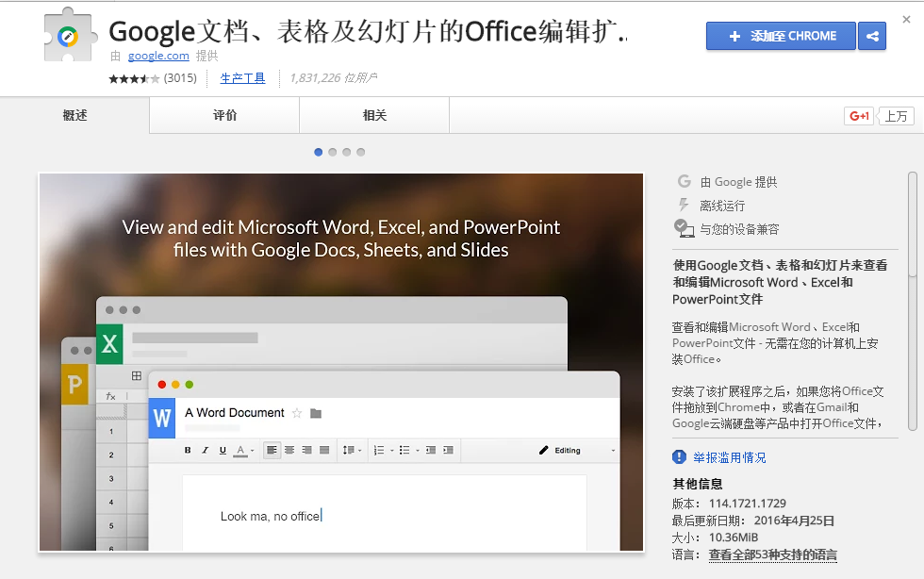Select the fourth carousel dot
Image resolution: width=924 pixels, height=579 pixels.
click(x=360, y=152)
